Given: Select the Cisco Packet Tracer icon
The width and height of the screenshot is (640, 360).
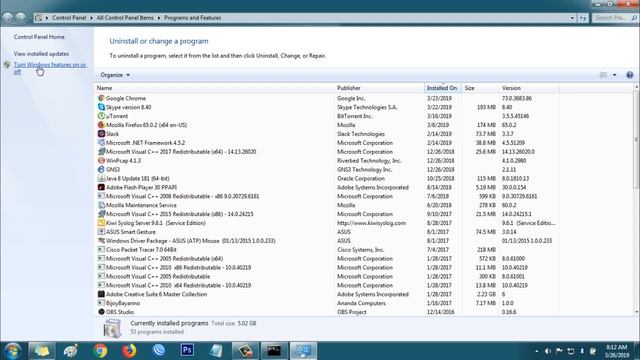Looking at the screenshot, I should [101, 249].
